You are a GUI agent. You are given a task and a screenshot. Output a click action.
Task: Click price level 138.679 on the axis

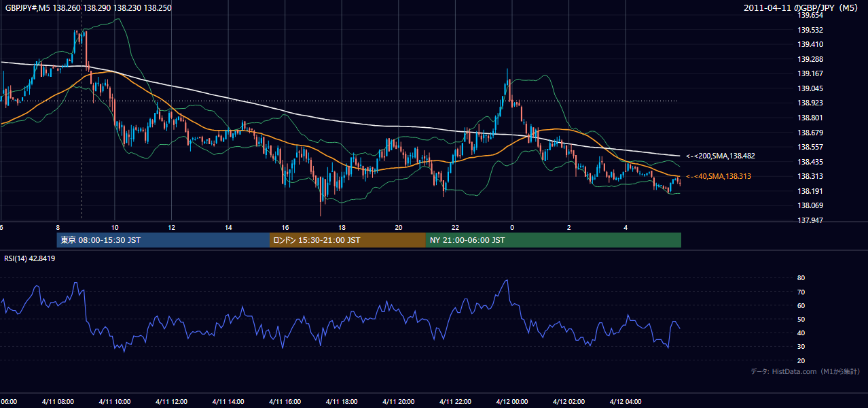pyautogui.click(x=810, y=133)
